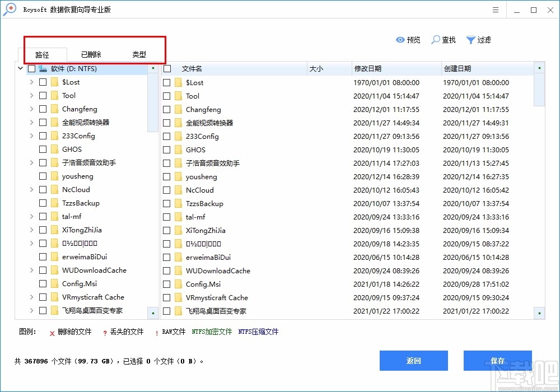Open the 查找 search tool
The image size is (560, 392).
click(443, 40)
